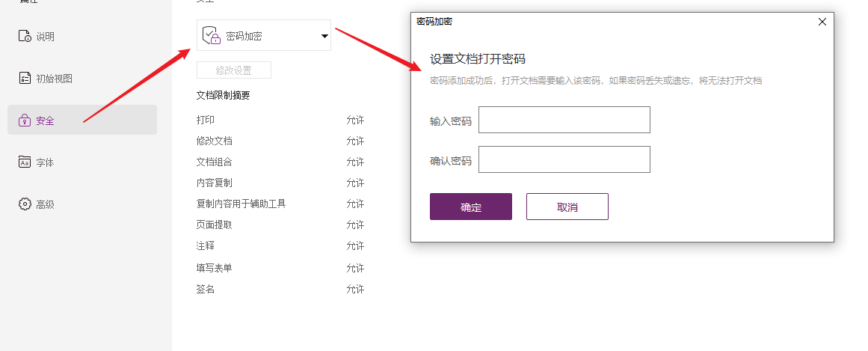Click the 初始视图 list page icon

point(25,78)
